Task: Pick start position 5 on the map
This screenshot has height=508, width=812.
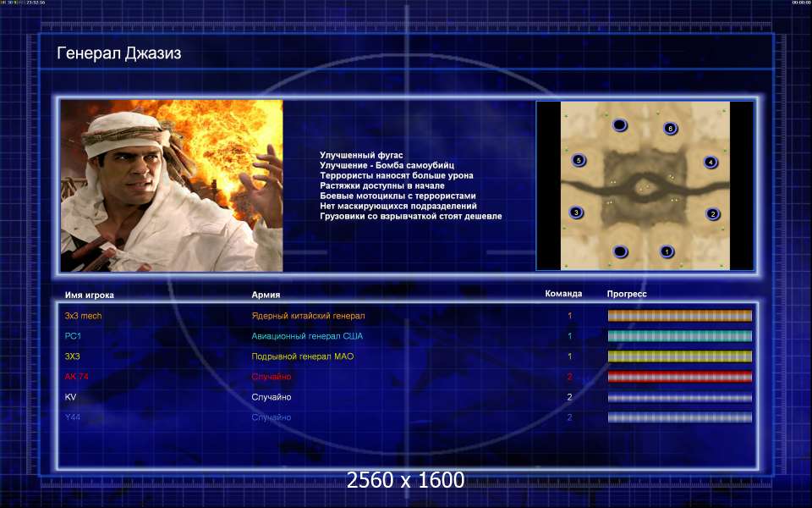Action: tap(579, 159)
